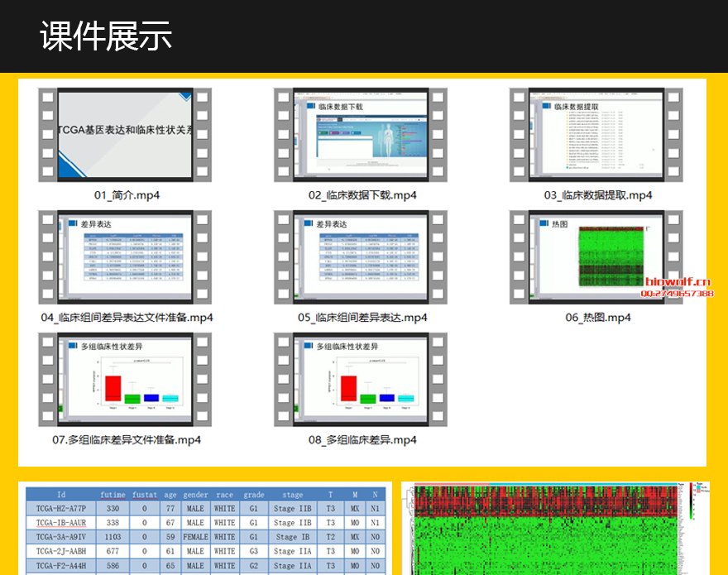The height and width of the screenshot is (575, 728).
Task: Select the file name 03_临床数据提取.mp4
Action: (x=598, y=195)
